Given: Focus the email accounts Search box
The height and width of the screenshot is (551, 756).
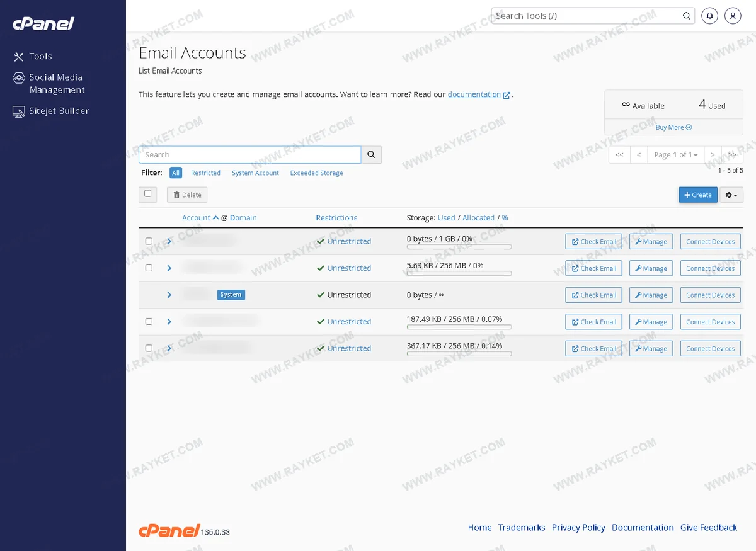Looking at the screenshot, I should (x=250, y=154).
